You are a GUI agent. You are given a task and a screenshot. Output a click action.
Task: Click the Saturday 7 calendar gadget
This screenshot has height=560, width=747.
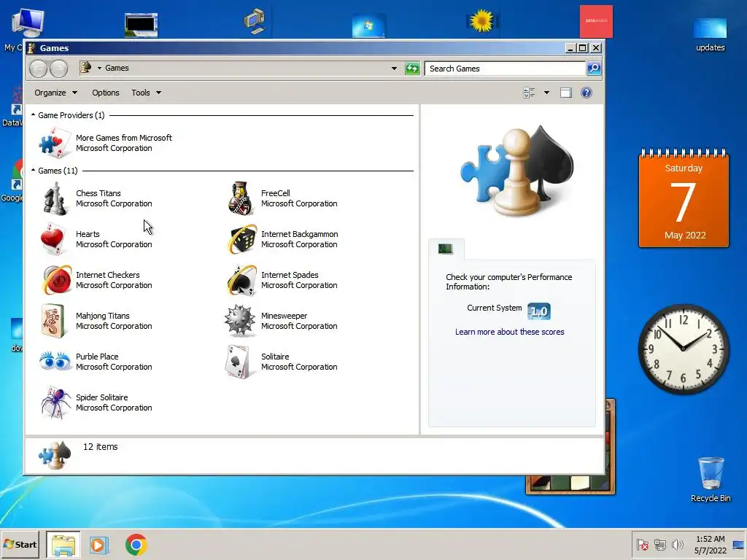pyautogui.click(x=683, y=198)
